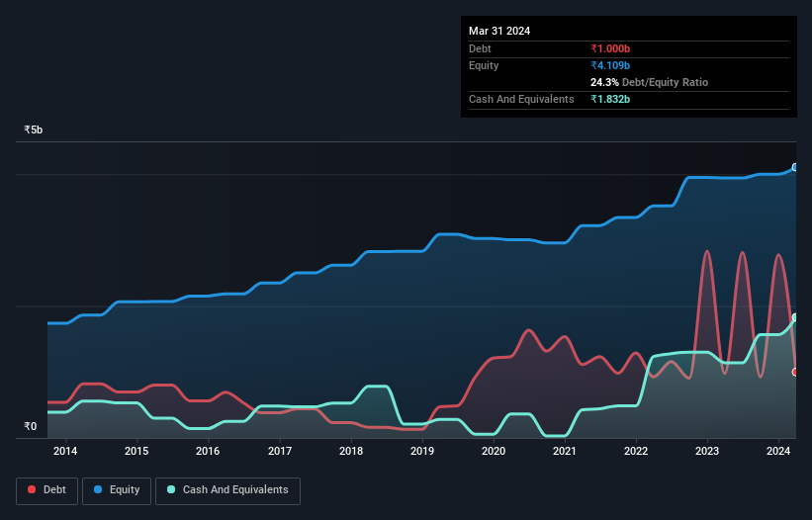Click the 2016 x-axis label
The image size is (812, 520).
coord(208,451)
